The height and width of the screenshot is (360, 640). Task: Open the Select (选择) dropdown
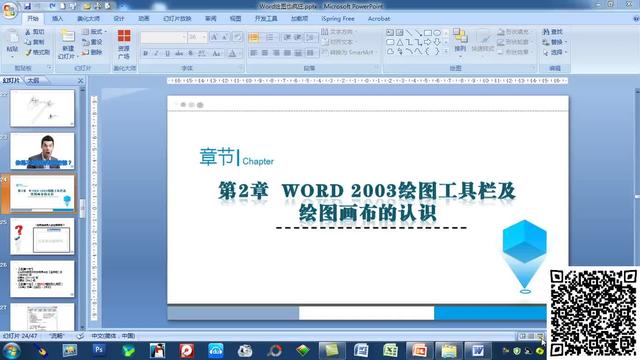coord(554,52)
